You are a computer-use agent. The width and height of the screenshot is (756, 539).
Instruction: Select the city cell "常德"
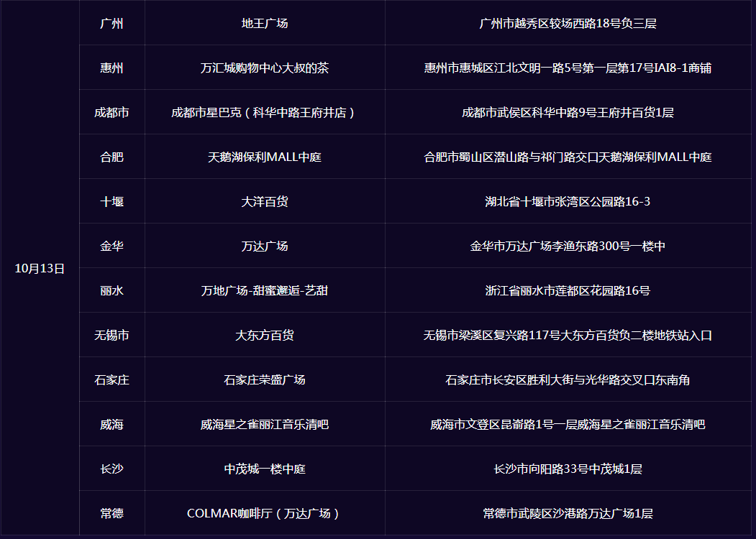coord(112,513)
